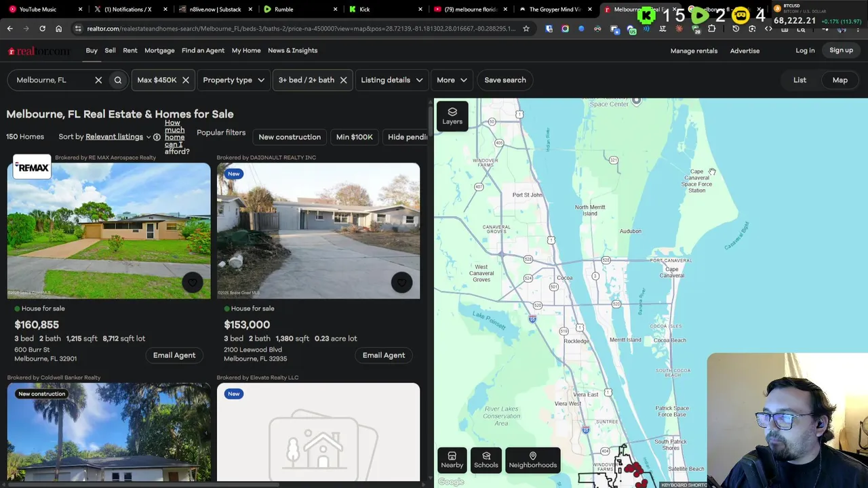Click the affordability info icon
This screenshot has width=868, height=488.
click(x=157, y=137)
